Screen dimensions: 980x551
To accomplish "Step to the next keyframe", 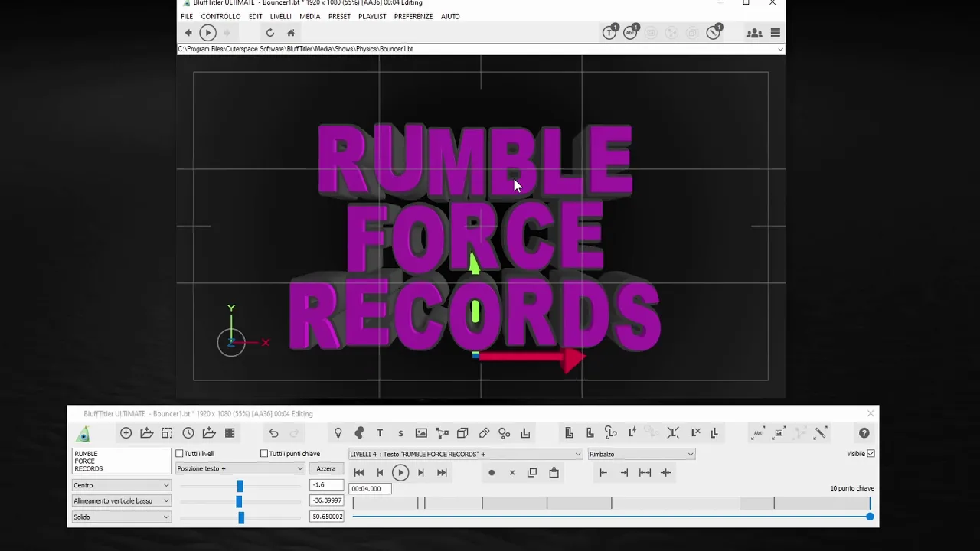I will 420,473.
